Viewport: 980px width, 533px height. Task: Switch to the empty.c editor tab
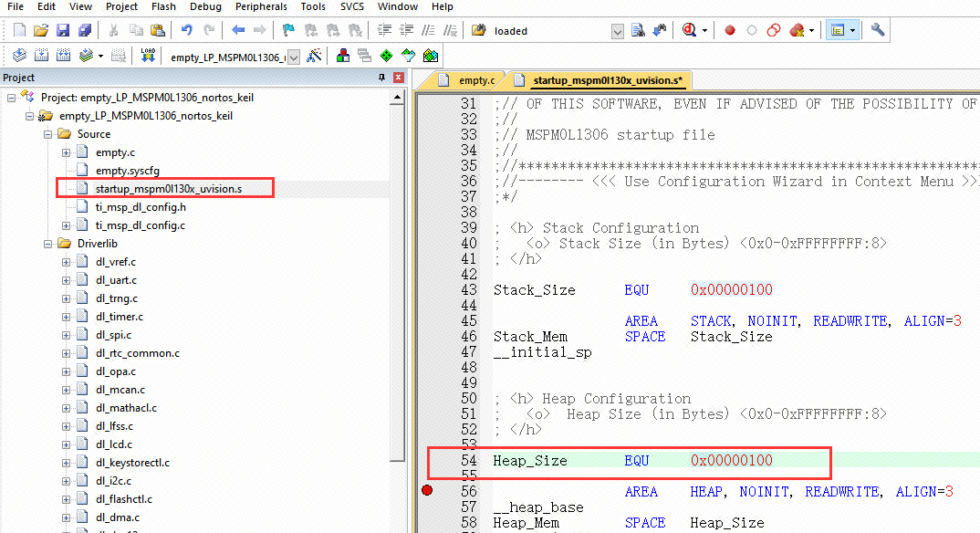[475, 80]
